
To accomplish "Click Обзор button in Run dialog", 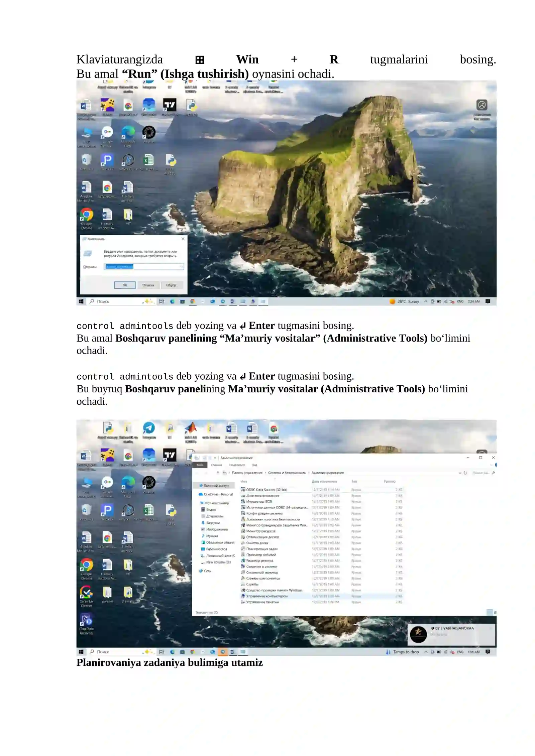I will (172, 285).
